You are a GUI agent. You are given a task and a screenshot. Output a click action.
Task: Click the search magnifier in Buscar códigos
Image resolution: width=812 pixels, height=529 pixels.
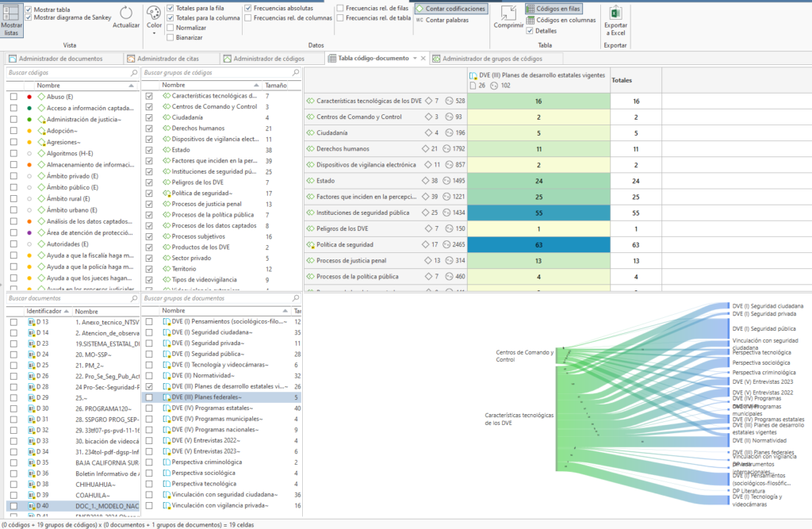(134, 73)
